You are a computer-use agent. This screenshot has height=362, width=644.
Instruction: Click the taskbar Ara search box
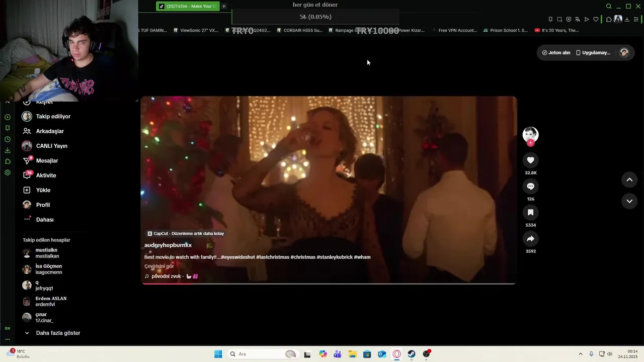(263, 354)
